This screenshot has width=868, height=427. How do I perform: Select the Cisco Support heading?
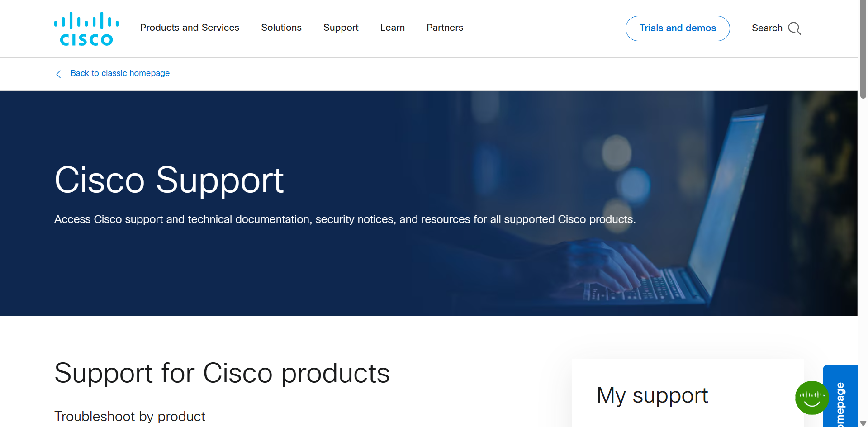(169, 180)
